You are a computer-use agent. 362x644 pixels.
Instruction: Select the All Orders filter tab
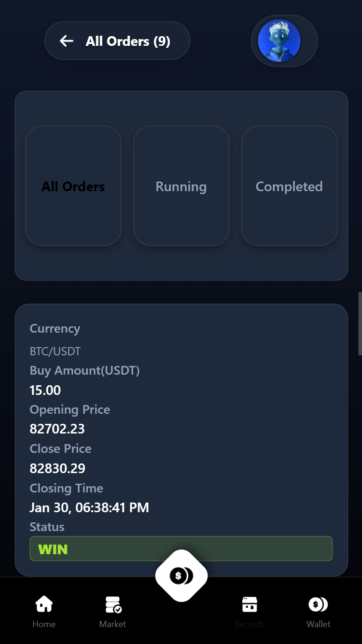(73, 186)
